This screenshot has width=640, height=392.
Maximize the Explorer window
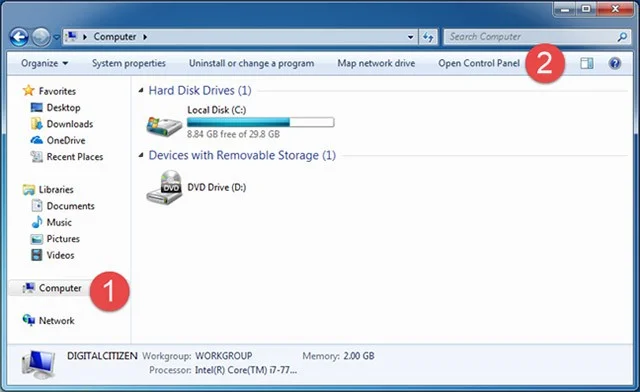tap(586, 9)
